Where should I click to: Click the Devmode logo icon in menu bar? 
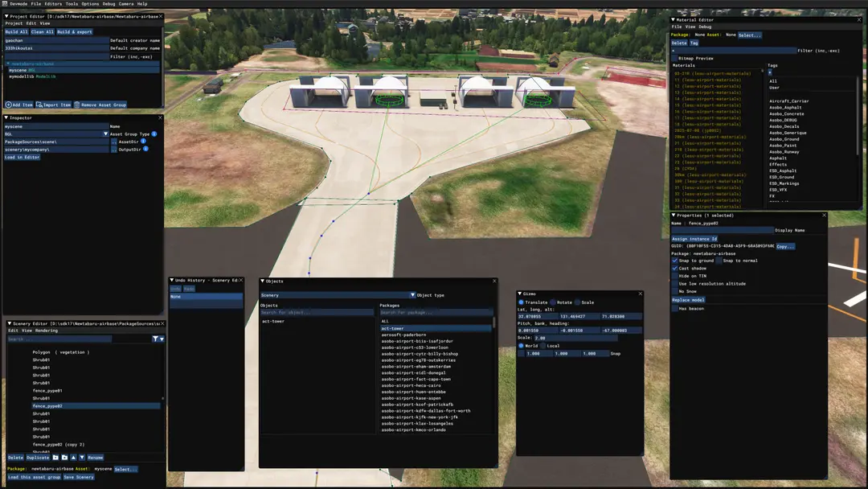pos(5,3)
